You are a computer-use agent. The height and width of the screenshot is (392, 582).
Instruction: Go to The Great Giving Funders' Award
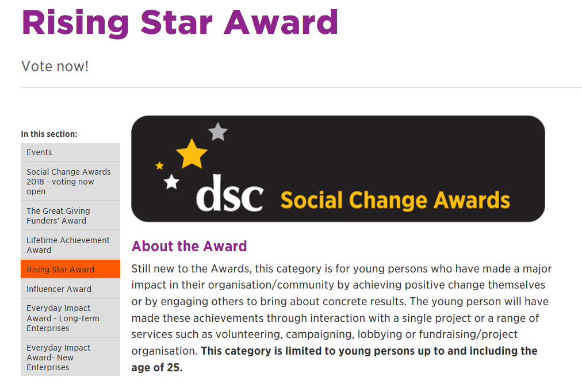click(58, 216)
